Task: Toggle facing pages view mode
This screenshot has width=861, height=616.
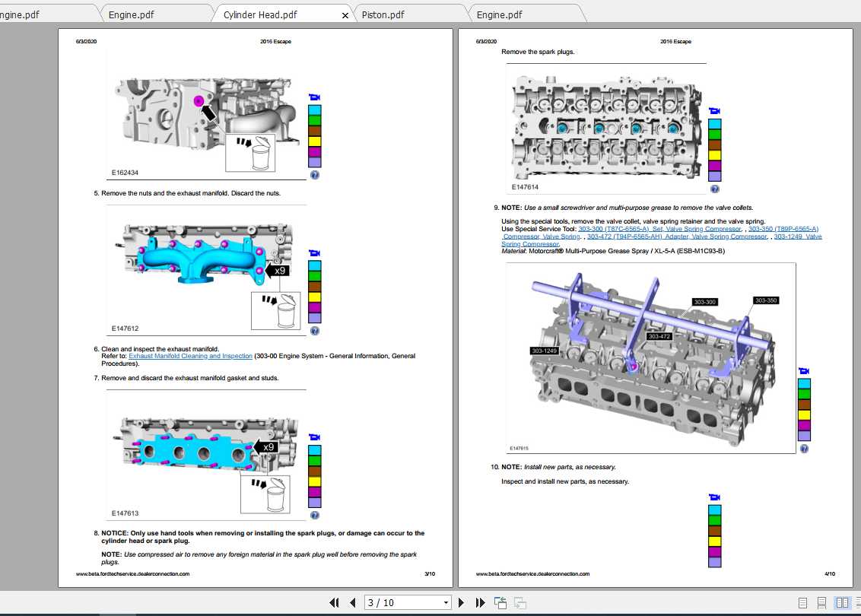Action: pos(842,602)
